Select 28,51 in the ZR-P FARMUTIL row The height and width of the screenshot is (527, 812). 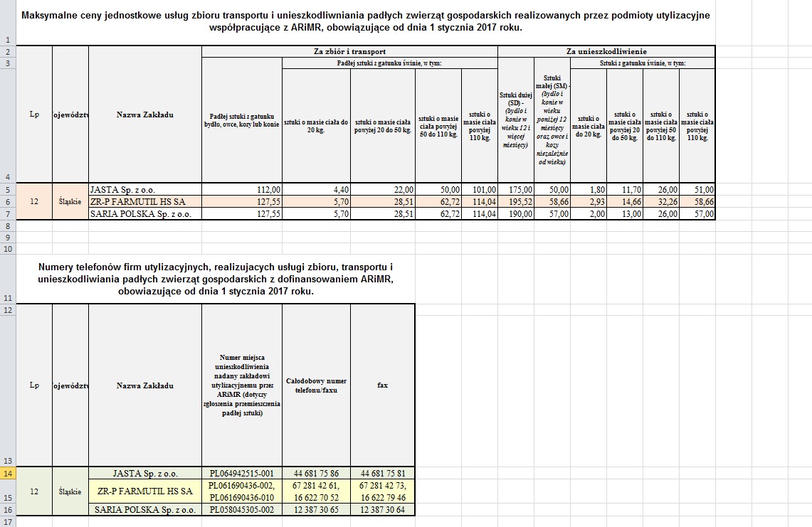tap(383, 201)
